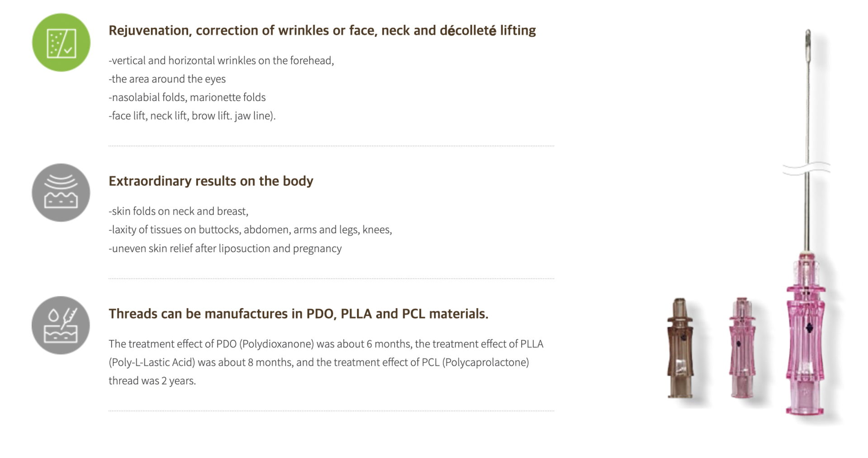
Task: Click the green skin rejuvenation icon
Action: [x=61, y=43]
